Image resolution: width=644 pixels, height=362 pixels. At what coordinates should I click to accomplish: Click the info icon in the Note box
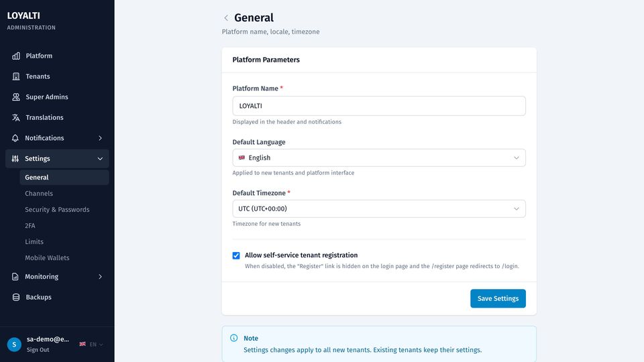[233, 338]
